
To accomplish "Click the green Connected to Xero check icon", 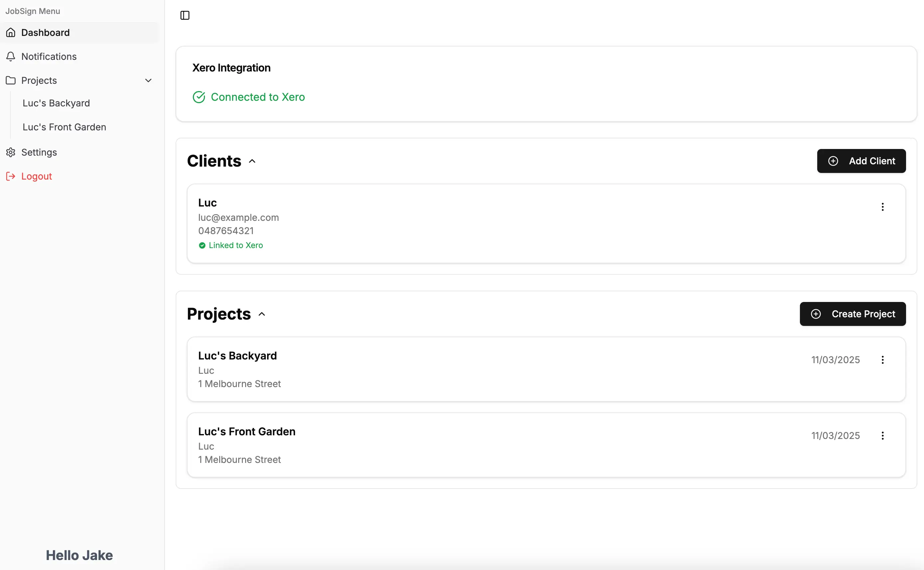I will point(199,97).
